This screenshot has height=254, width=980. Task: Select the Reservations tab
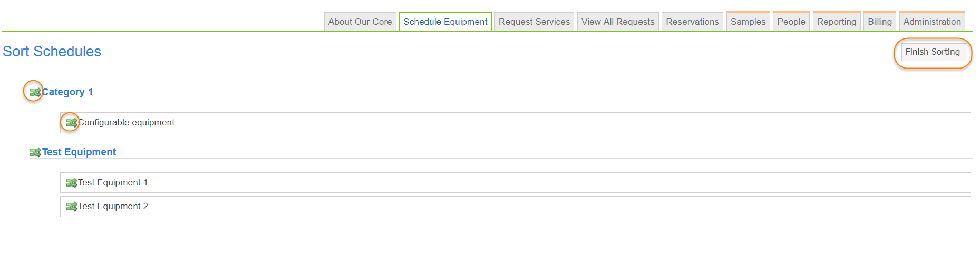click(x=692, y=22)
